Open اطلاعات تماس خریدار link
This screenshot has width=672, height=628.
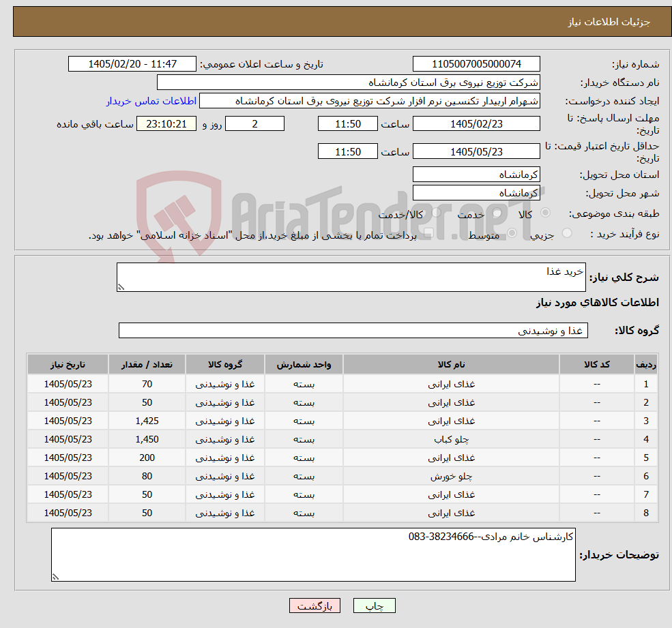click(x=151, y=101)
